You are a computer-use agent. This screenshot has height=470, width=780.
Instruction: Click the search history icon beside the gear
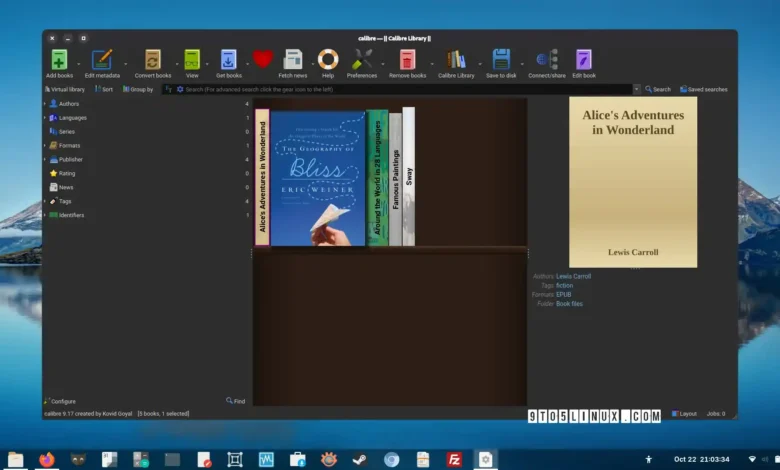click(x=169, y=90)
